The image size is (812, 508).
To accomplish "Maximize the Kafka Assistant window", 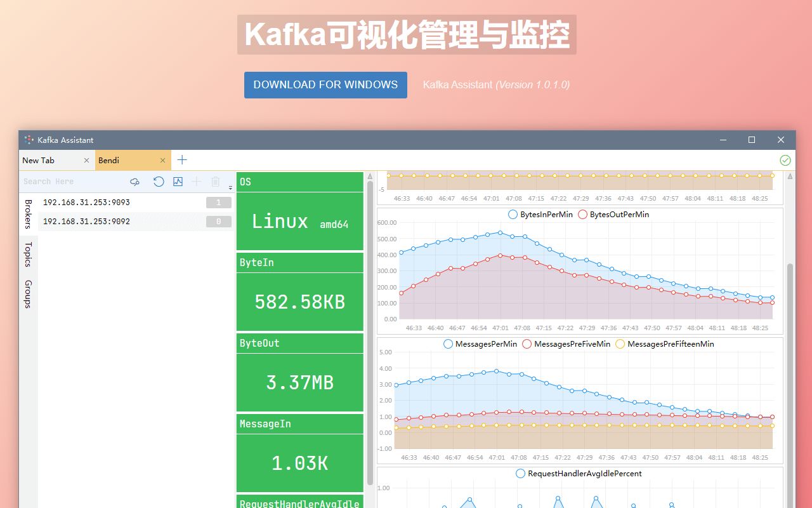I will point(752,140).
